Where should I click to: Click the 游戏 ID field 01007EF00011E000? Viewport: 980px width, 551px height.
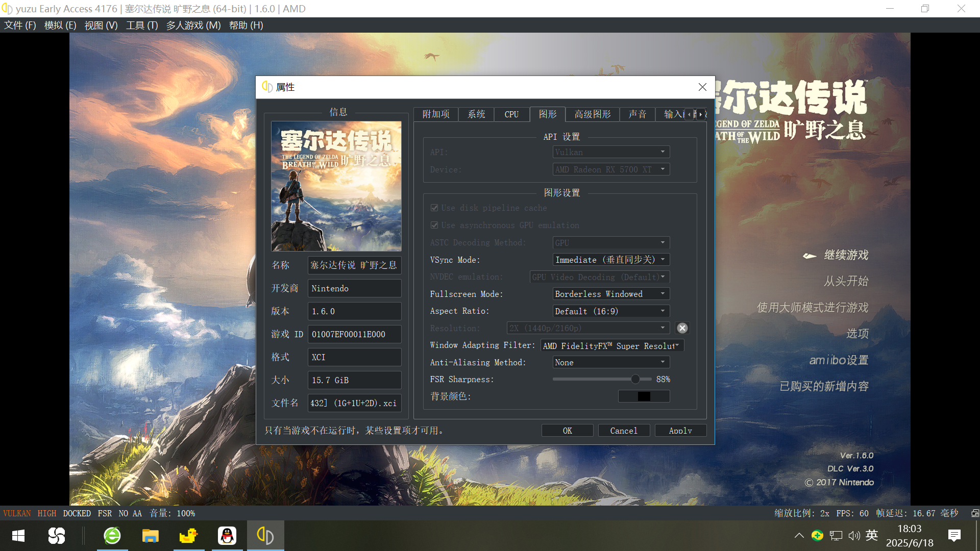click(354, 334)
